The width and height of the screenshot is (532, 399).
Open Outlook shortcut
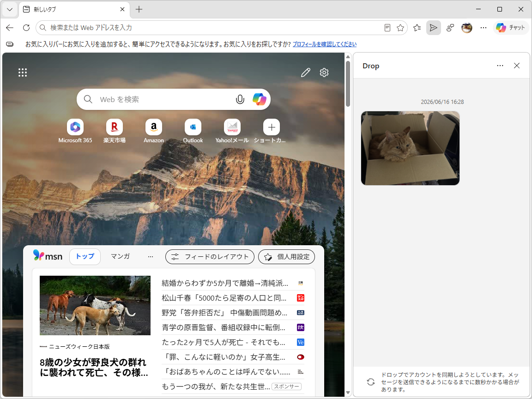(x=193, y=131)
